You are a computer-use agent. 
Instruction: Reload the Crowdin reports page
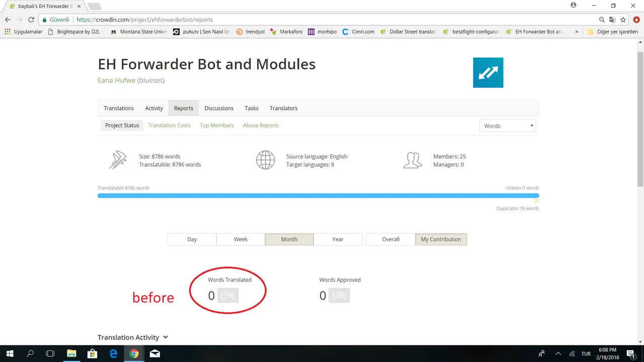[31, 20]
